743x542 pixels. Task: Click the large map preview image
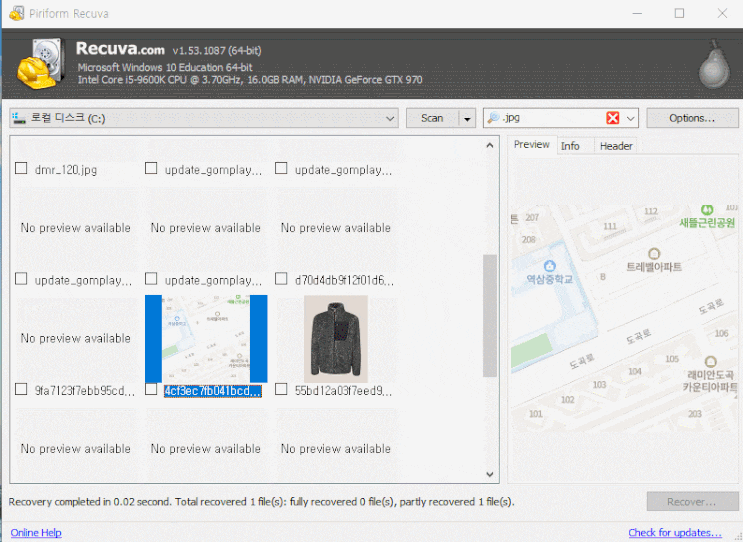tap(625, 317)
